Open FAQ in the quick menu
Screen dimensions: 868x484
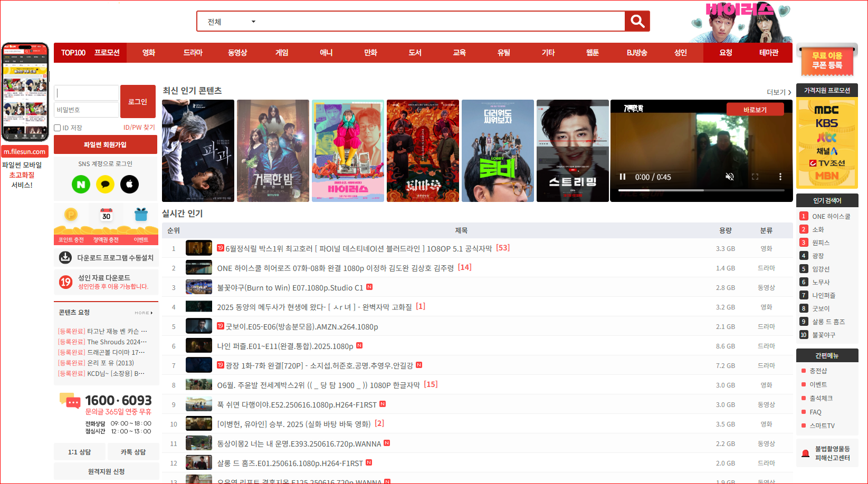(x=815, y=412)
